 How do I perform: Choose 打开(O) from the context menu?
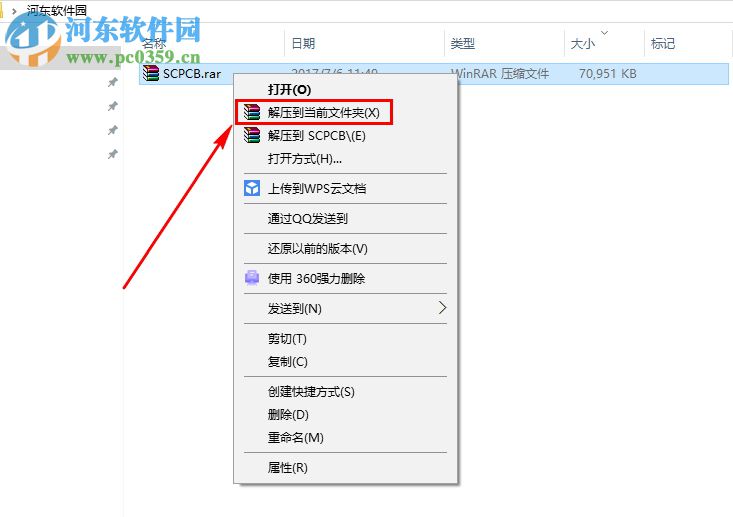(345, 89)
